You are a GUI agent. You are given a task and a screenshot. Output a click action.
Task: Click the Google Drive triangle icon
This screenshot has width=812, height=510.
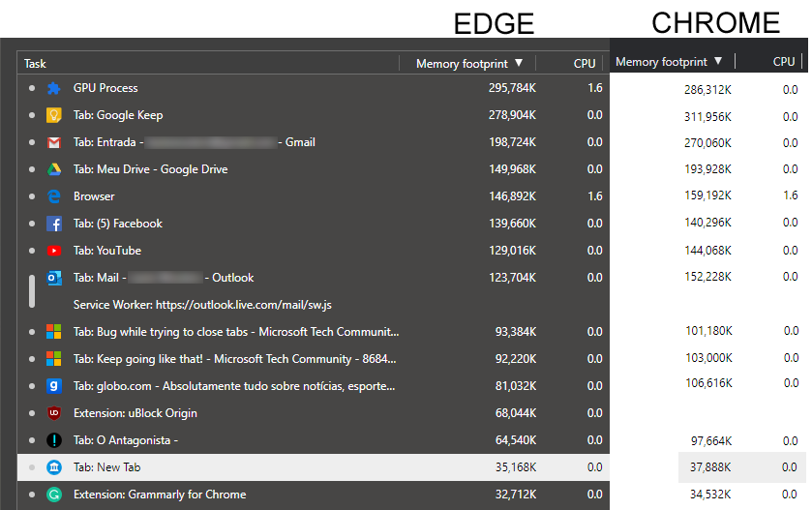click(x=54, y=169)
